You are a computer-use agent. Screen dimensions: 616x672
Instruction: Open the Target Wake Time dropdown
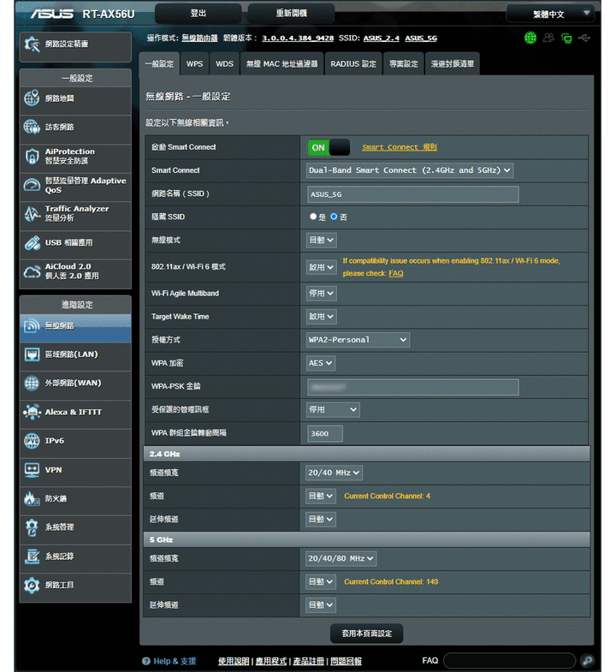[322, 316]
